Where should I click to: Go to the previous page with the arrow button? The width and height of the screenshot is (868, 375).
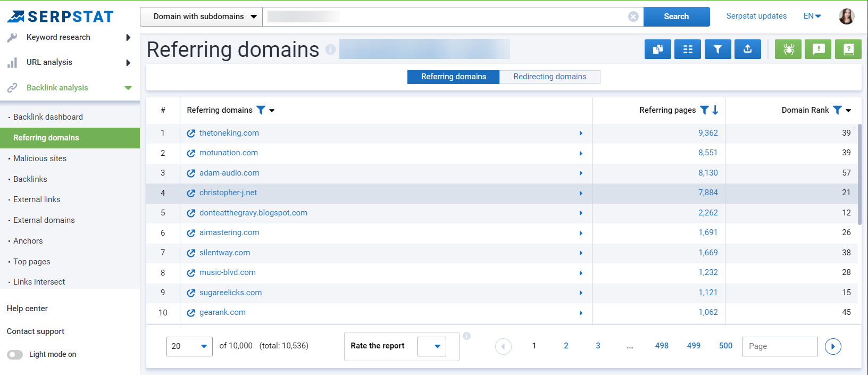(x=503, y=346)
